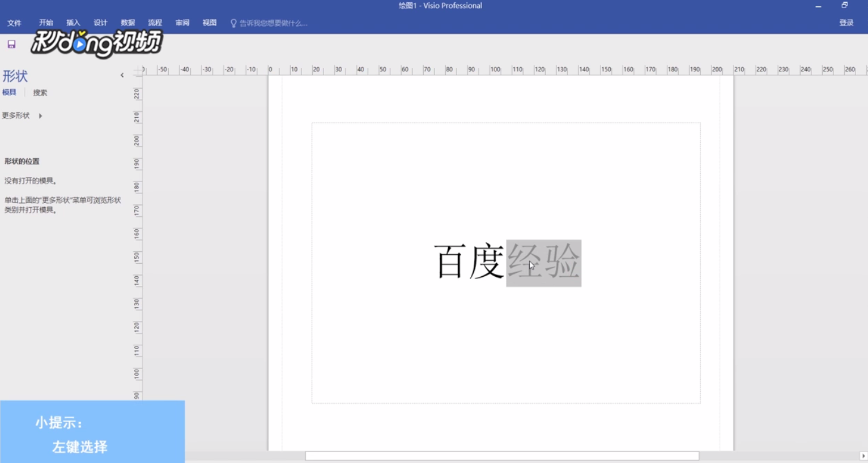Expand the 更多形状 submenu arrow
The height and width of the screenshot is (463, 868).
click(40, 116)
